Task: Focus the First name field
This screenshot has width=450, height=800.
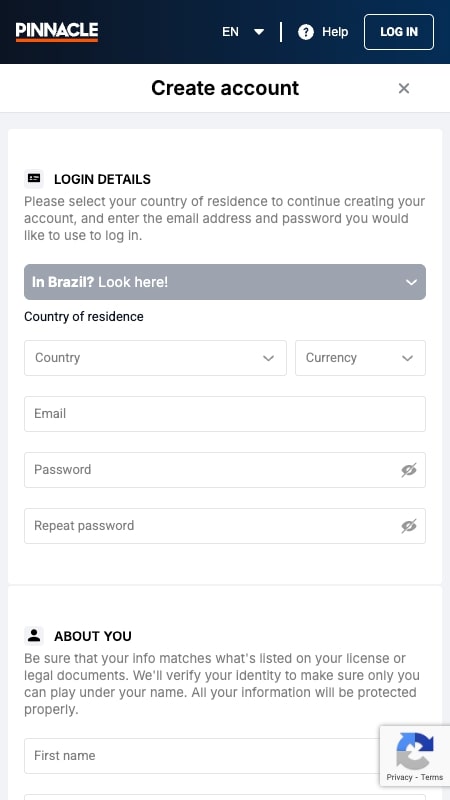Action: click(x=225, y=756)
